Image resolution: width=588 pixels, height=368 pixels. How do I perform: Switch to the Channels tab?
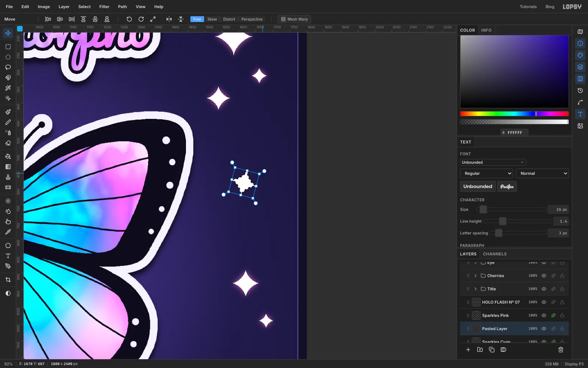coord(495,254)
